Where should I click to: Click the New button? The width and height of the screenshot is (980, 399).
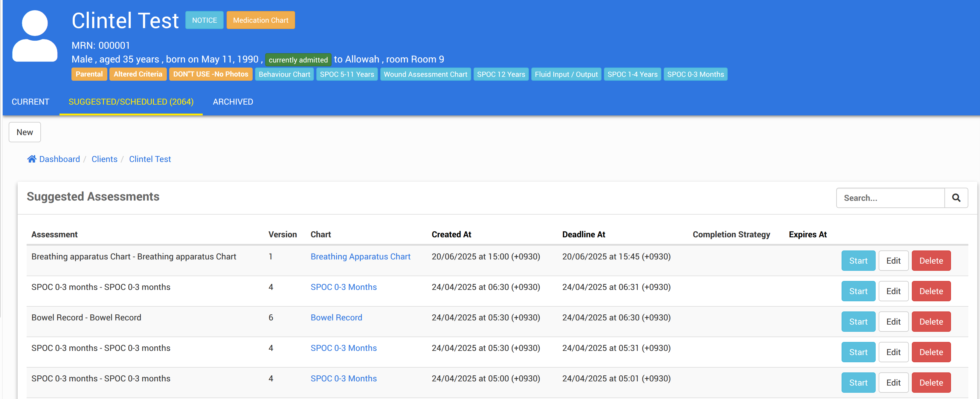[x=25, y=132]
